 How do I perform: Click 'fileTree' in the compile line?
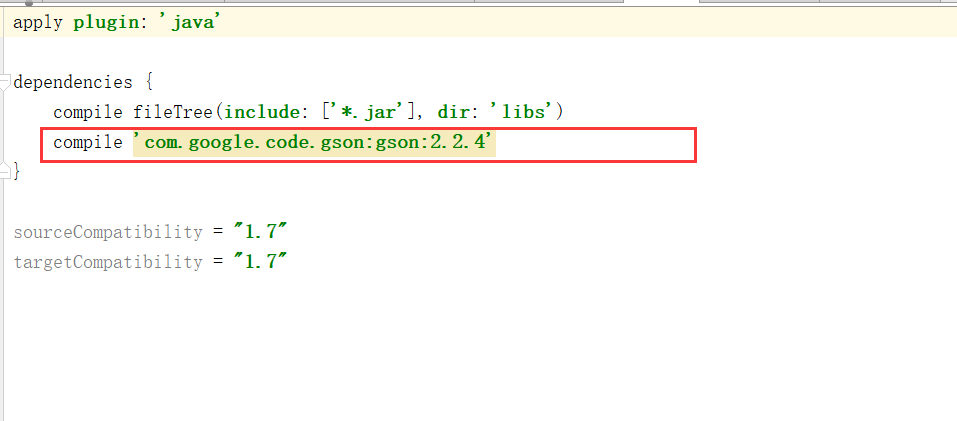point(173,112)
